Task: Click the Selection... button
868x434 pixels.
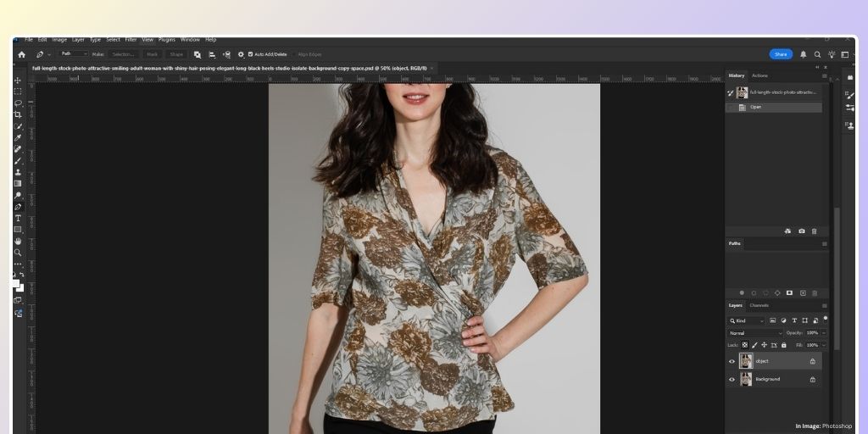Action: click(122, 54)
